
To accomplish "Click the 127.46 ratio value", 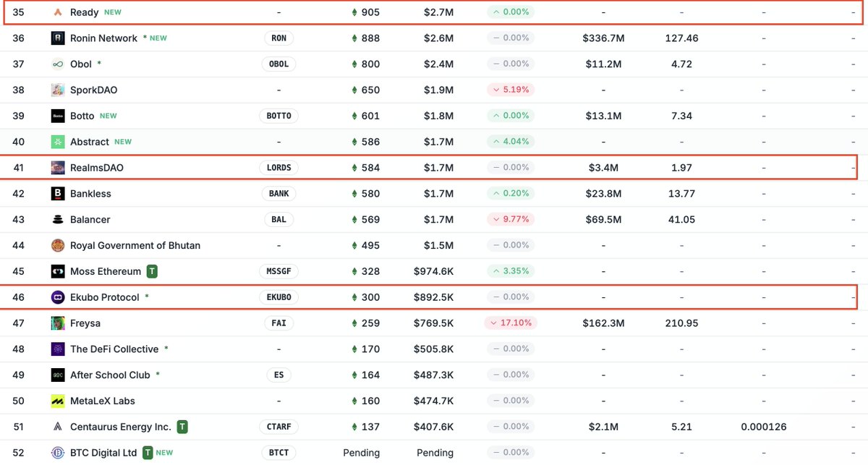I will click(x=681, y=38).
